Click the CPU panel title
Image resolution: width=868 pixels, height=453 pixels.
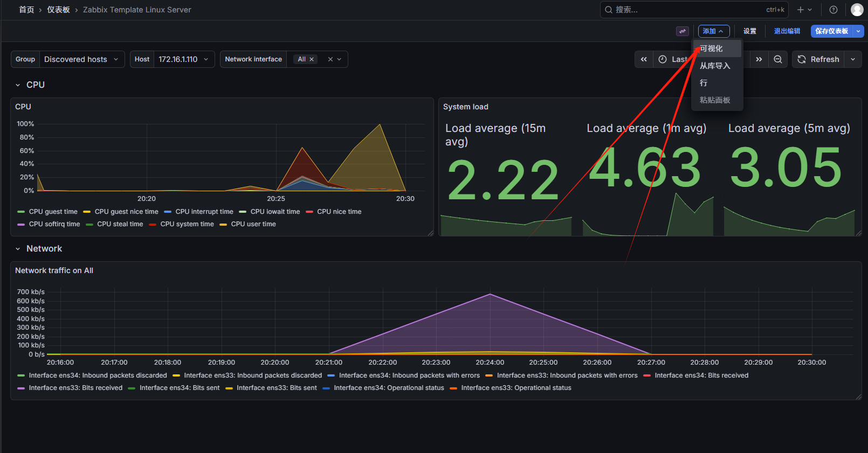23,107
